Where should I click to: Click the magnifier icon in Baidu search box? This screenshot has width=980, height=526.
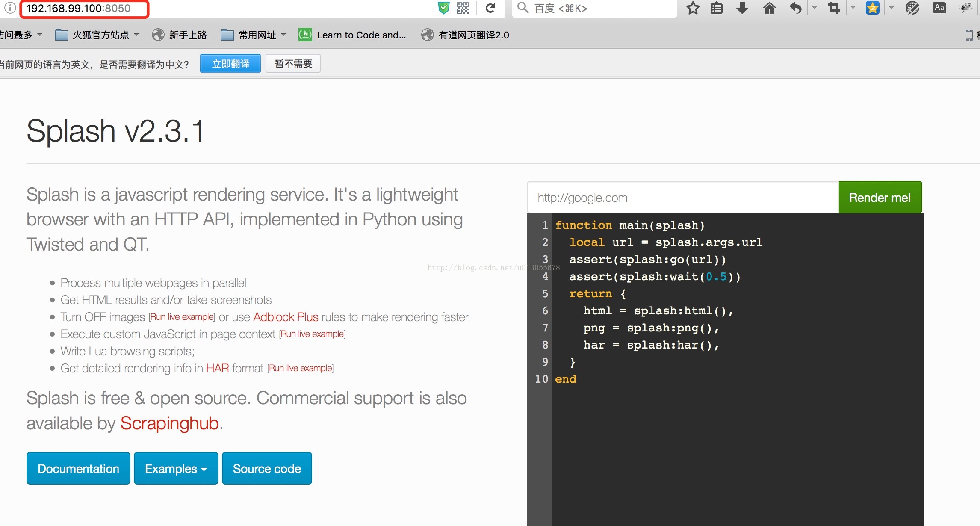click(x=523, y=8)
